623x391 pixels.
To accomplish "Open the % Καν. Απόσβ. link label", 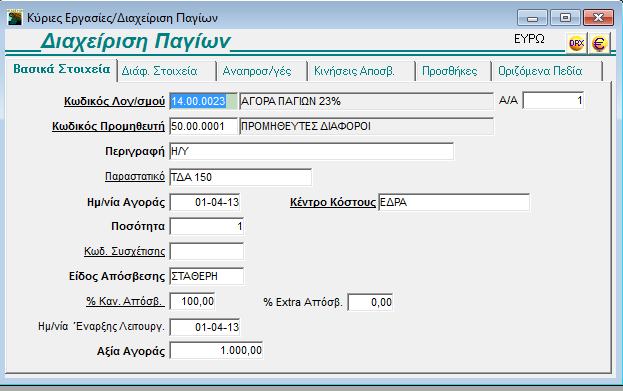I will [x=125, y=301].
